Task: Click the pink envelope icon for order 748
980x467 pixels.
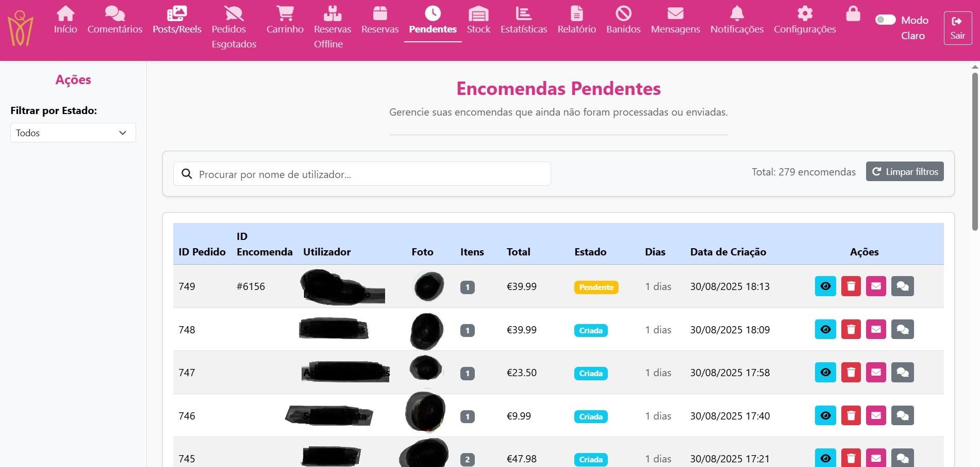Action: pos(876,329)
